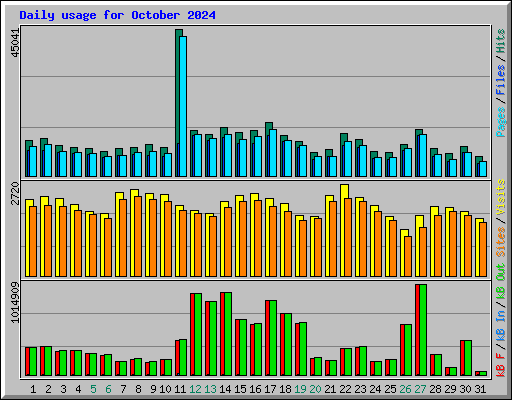Viewport: 512px width, 400px height.
Task: Click day 14 on the x-axis
Action: point(225,389)
